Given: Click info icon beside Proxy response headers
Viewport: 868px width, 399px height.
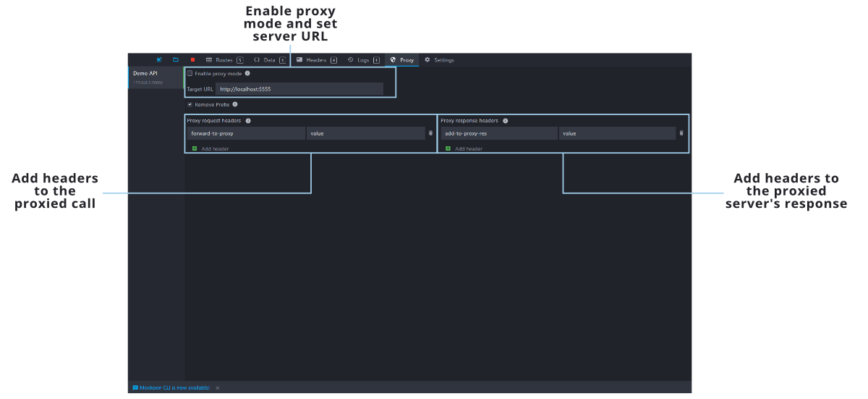Looking at the screenshot, I should (505, 121).
